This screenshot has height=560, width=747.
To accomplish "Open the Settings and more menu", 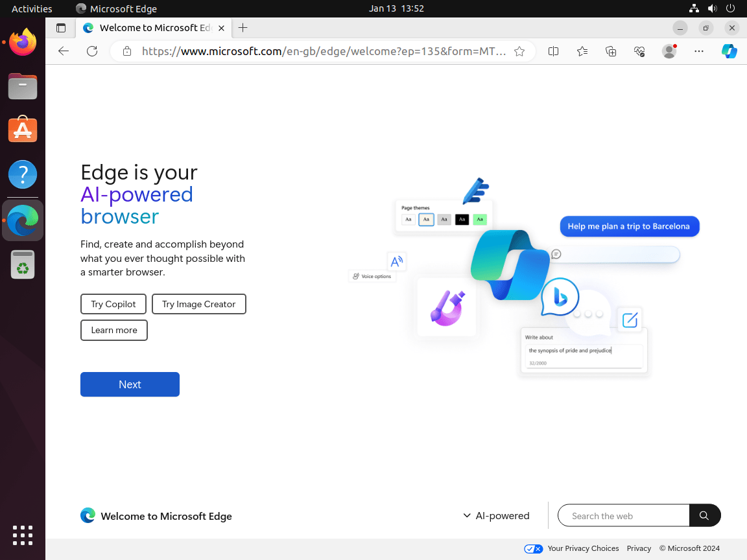I will tap(698, 51).
